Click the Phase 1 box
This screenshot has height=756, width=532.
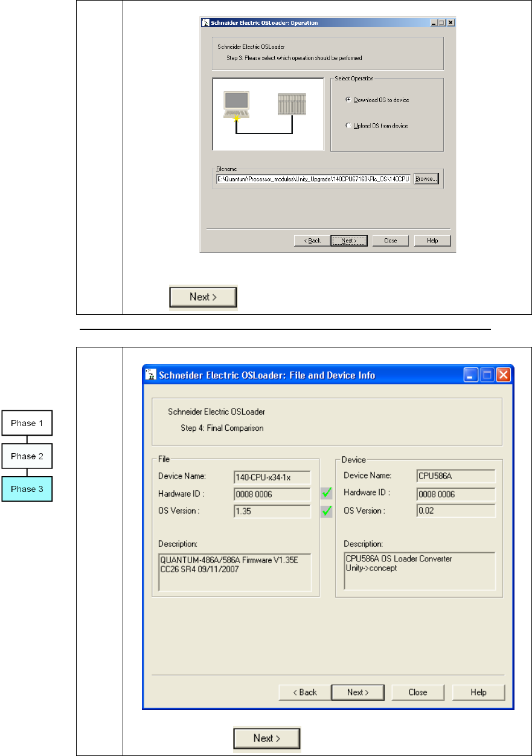tap(27, 423)
